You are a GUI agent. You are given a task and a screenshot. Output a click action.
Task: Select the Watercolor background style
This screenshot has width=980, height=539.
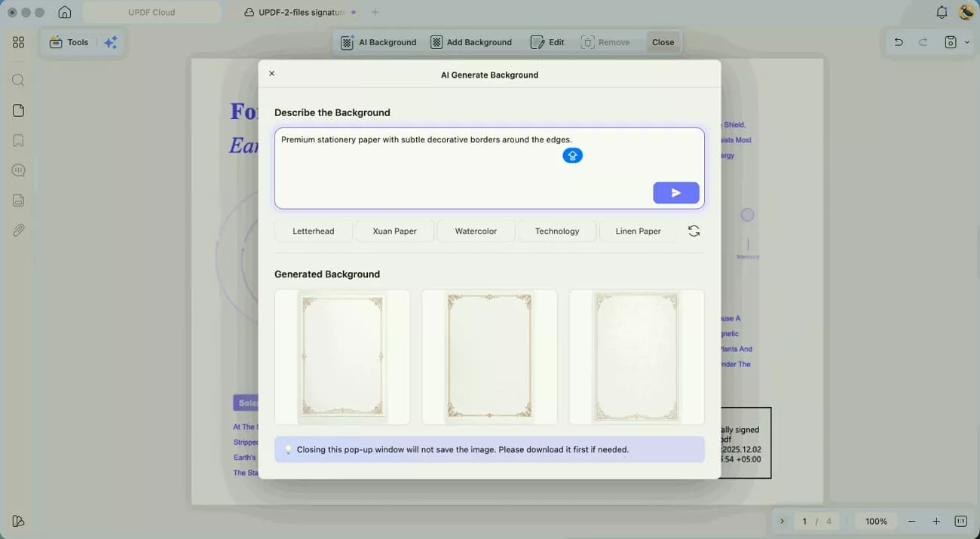coord(476,231)
